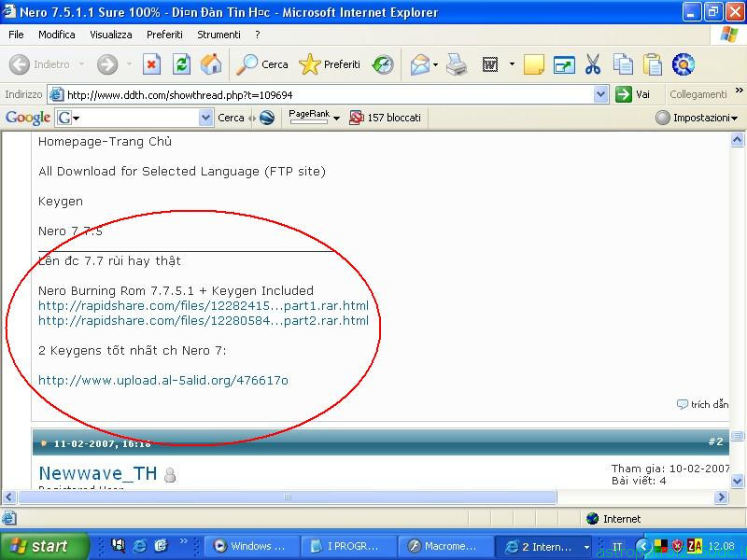Click the IT language bar indicator

tap(617, 547)
